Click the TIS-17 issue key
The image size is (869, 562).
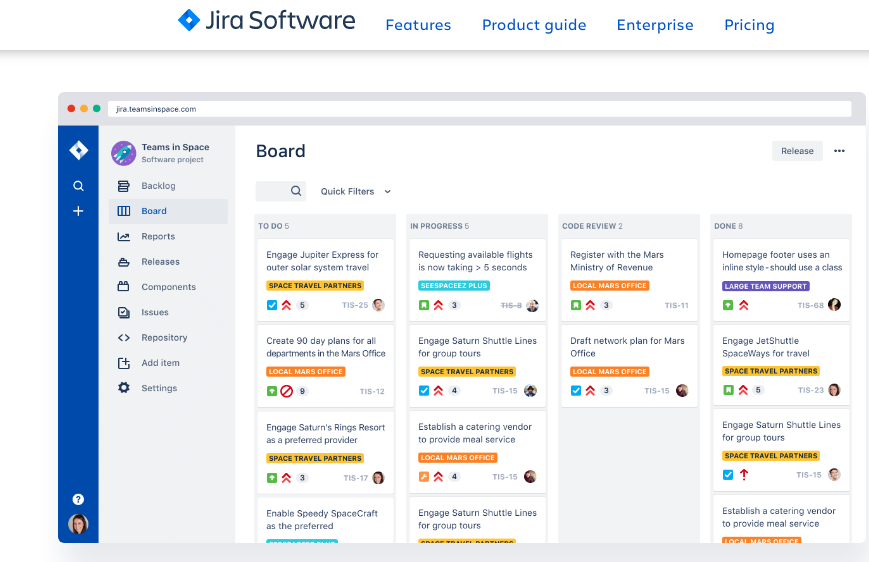pyautogui.click(x=355, y=478)
